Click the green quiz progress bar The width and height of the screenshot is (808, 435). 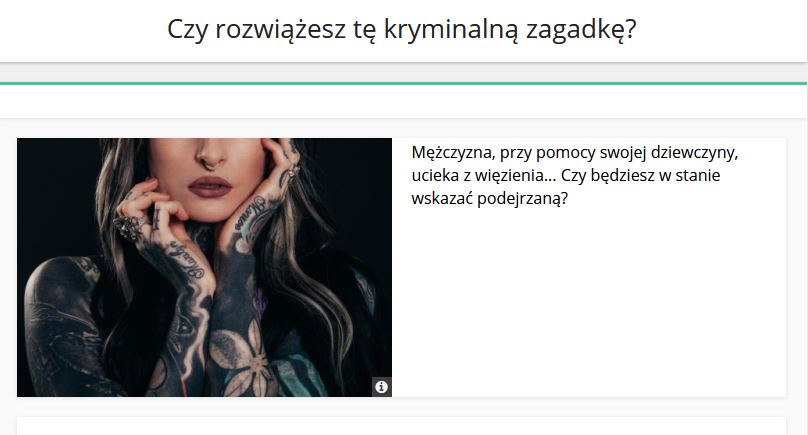403,83
